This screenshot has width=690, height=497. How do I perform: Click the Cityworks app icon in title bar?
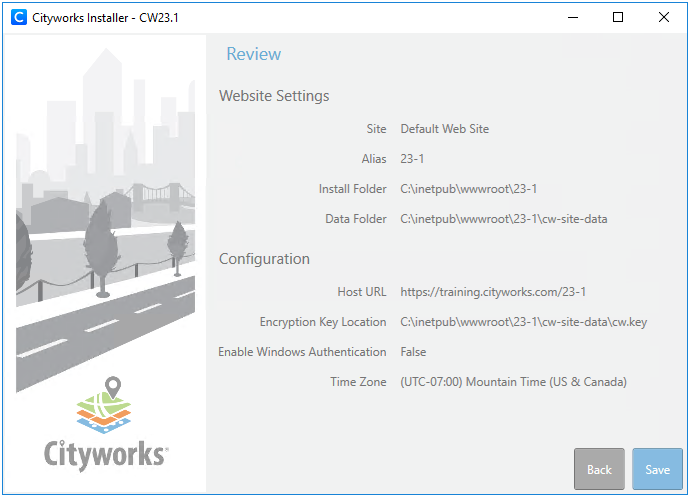17,17
